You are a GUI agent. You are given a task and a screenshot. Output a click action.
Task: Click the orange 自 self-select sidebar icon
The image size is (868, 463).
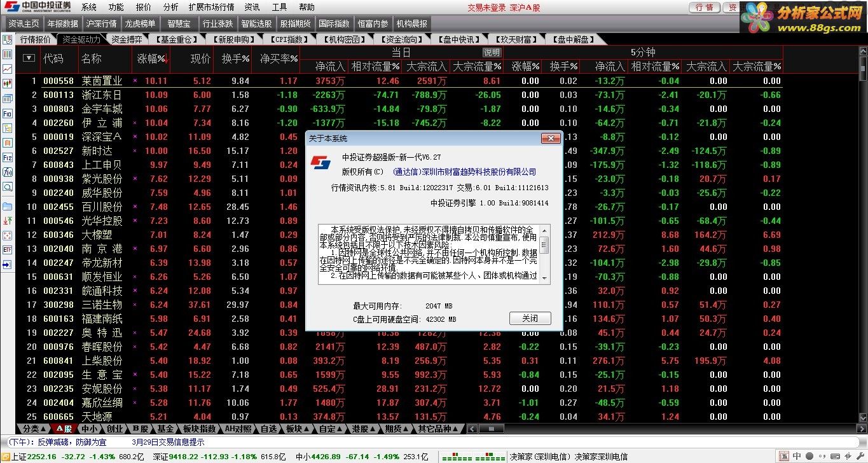click(x=8, y=142)
